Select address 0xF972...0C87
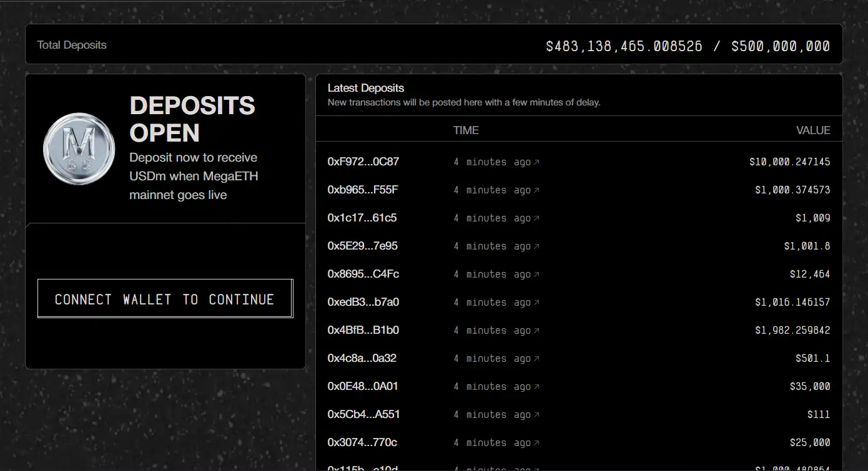Image resolution: width=868 pixels, height=471 pixels. (363, 162)
